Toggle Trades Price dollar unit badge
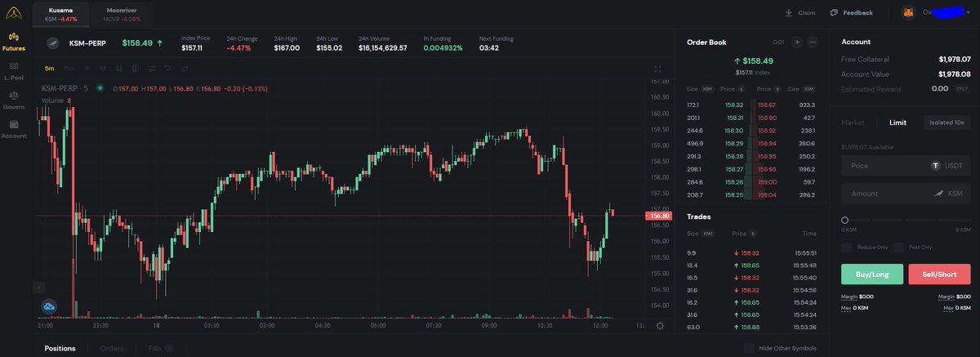This screenshot has height=357, width=980. (753, 234)
